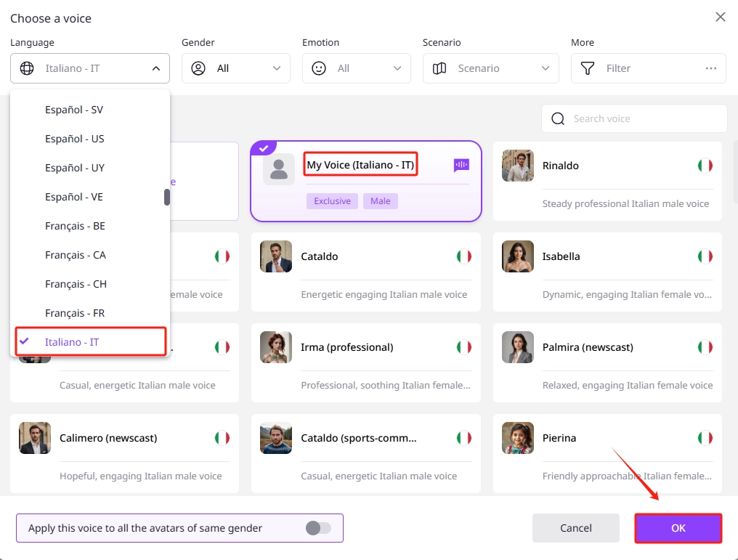The width and height of the screenshot is (738, 560).
Task: Click the three-dot icon in Filter box
Action: tap(710, 68)
